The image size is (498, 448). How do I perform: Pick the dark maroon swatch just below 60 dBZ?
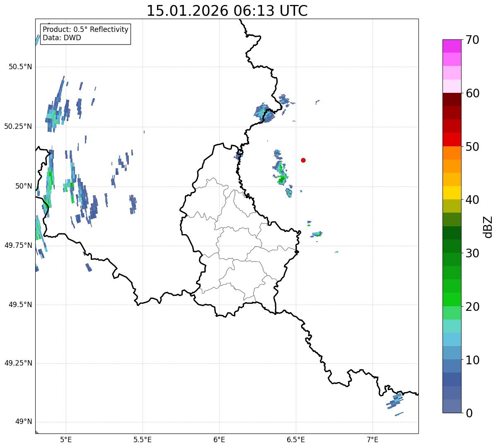pos(452,100)
